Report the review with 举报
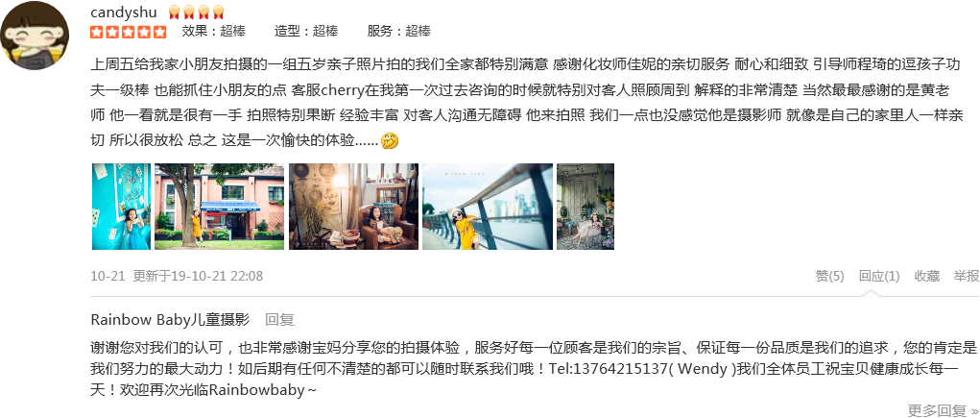980x418 pixels. (967, 276)
